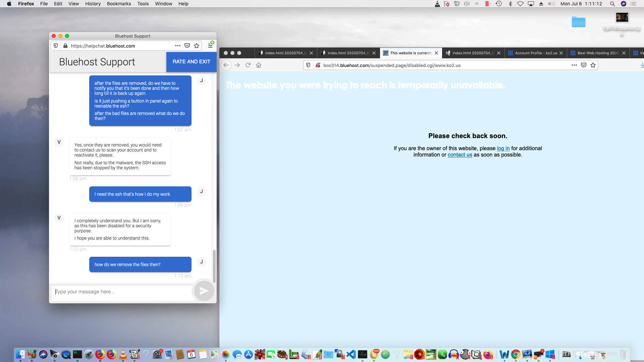Open Launchpad rocket in the Dock
644x362 pixels.
coord(89,354)
